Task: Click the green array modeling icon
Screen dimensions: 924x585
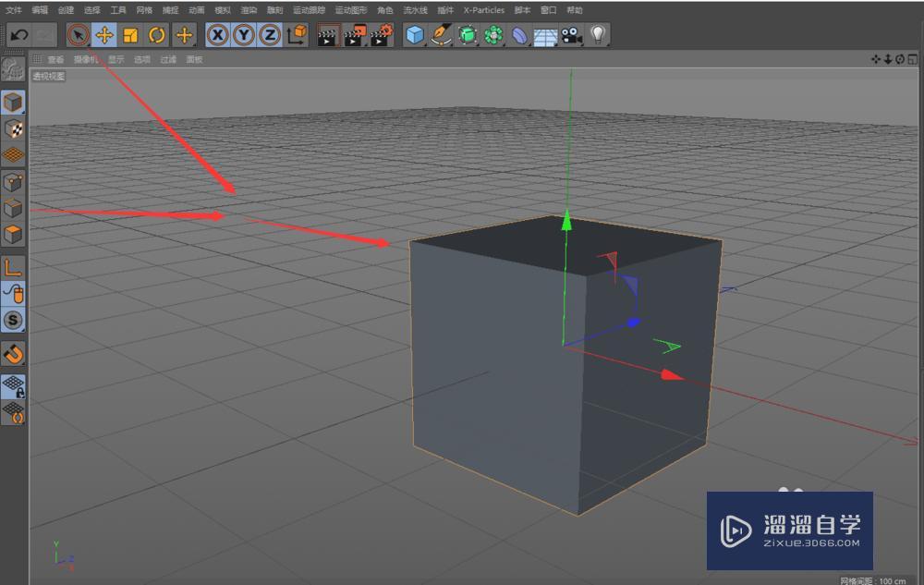Action: 493,35
